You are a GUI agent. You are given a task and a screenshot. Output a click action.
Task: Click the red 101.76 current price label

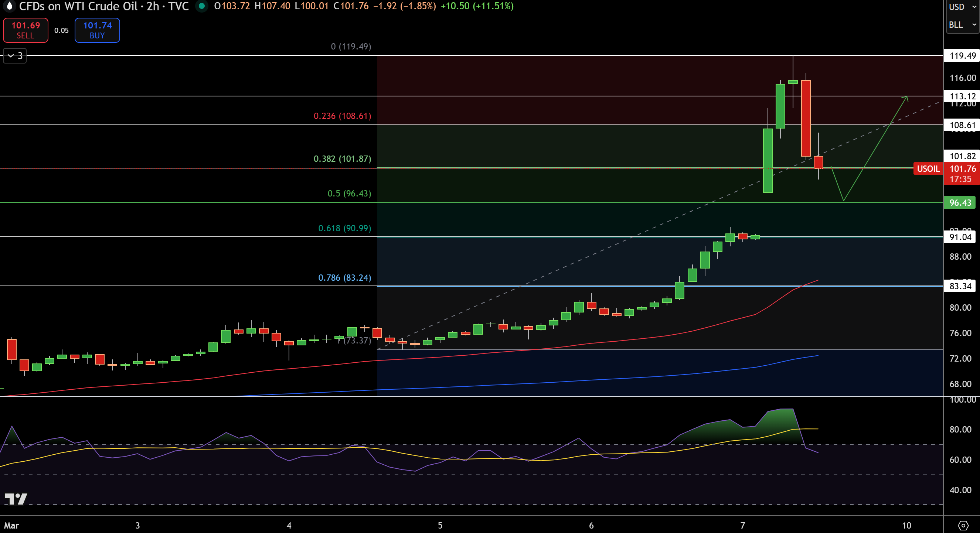963,169
